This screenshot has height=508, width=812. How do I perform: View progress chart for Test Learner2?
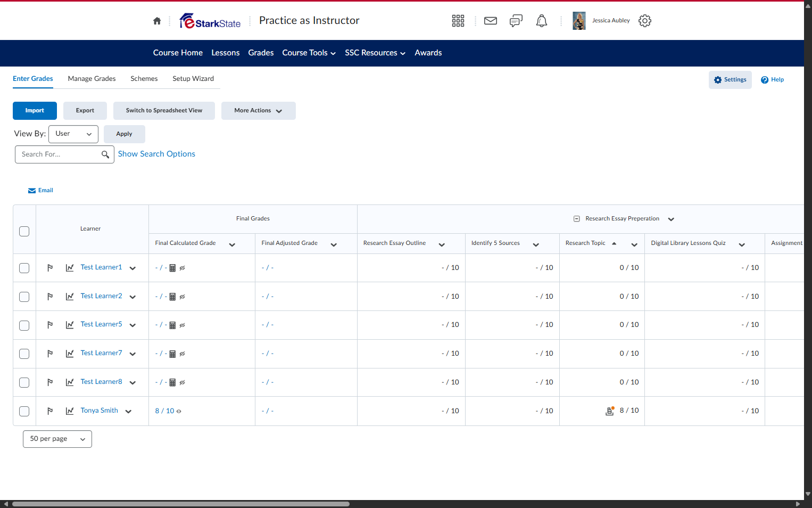click(x=70, y=297)
